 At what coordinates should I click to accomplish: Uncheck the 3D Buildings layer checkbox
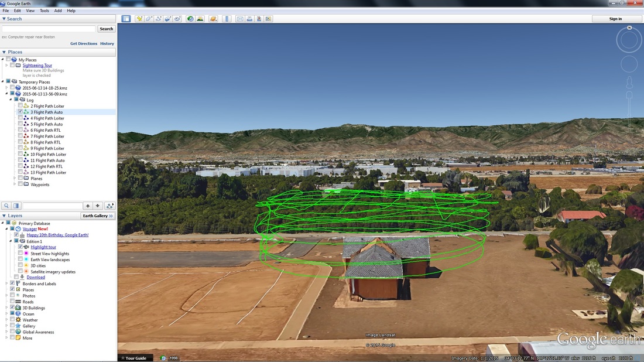point(12,308)
